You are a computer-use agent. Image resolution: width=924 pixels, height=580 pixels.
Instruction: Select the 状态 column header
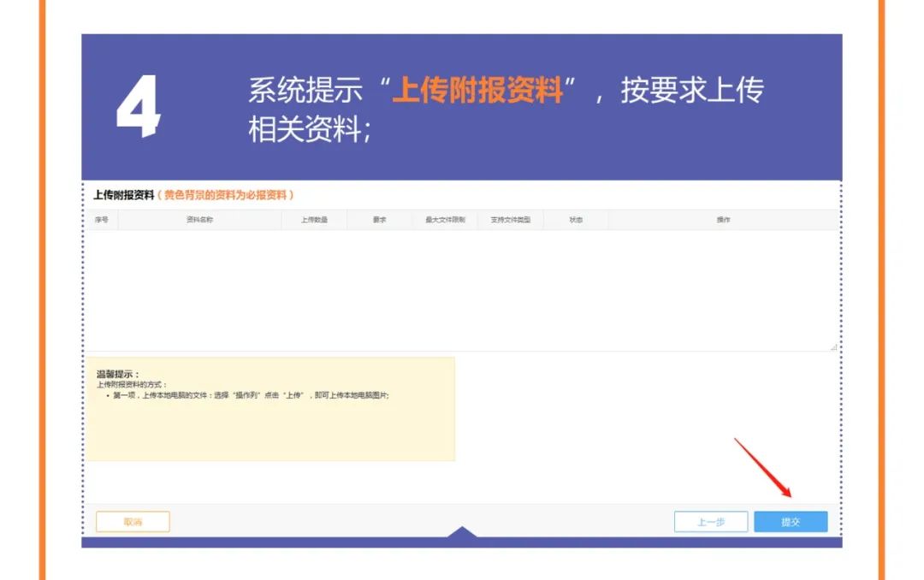pyautogui.click(x=576, y=220)
